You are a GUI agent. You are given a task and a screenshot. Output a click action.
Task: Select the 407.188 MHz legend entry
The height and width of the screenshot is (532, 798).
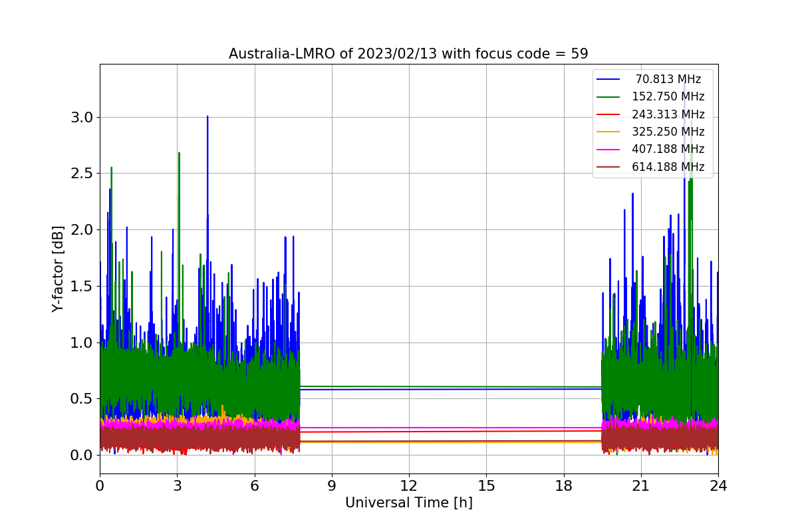651,149
